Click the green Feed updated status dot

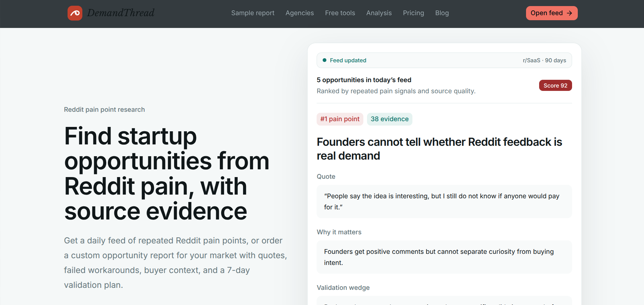[324, 60]
